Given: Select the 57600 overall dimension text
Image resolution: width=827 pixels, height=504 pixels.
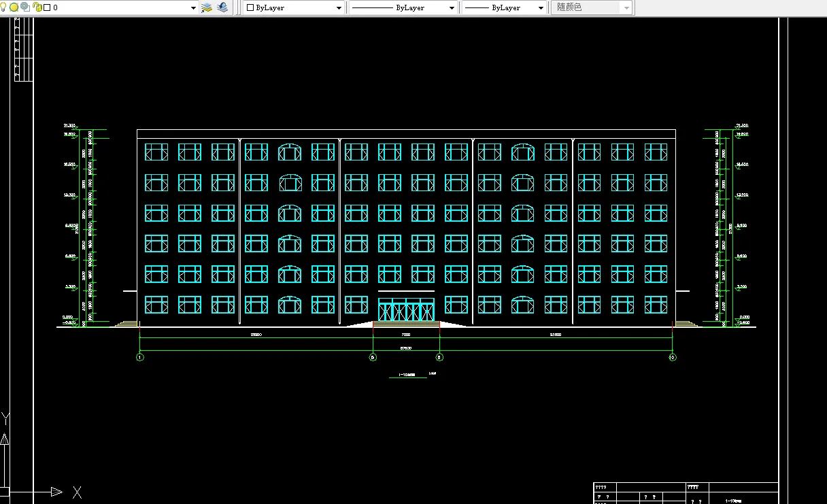Looking at the screenshot, I should pos(405,348).
